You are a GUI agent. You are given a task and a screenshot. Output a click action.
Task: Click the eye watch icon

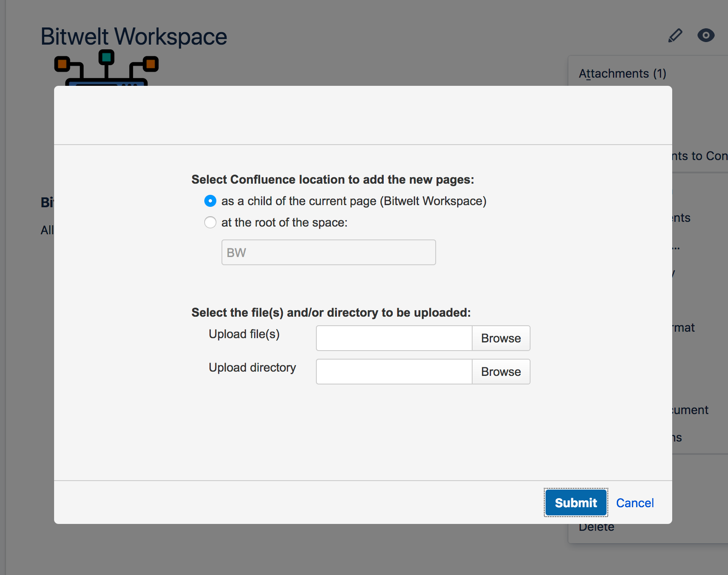point(706,35)
